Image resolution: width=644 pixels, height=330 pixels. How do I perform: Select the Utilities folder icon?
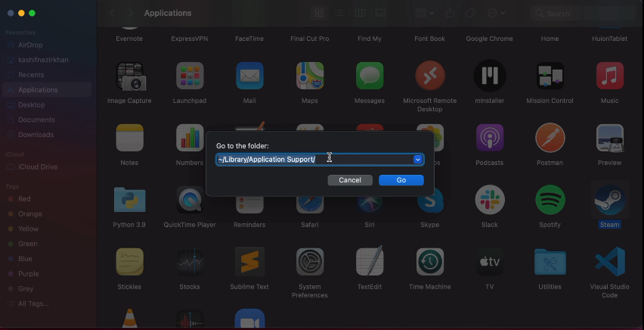click(550, 262)
